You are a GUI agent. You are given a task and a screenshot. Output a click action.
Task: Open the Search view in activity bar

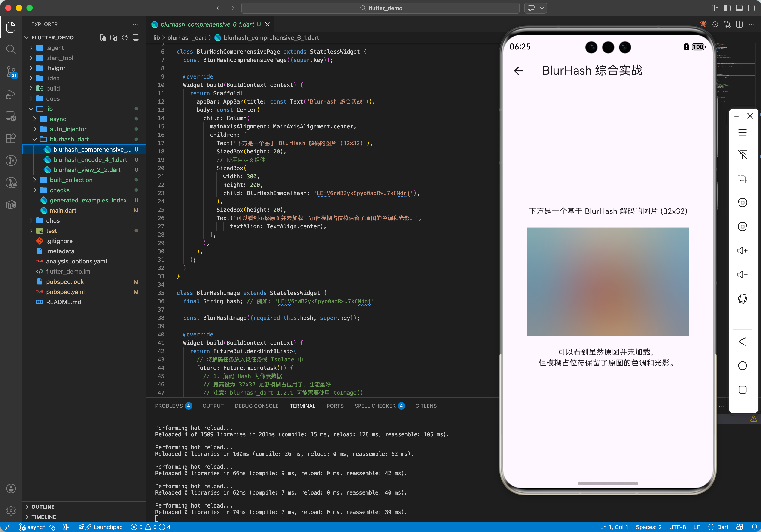point(11,49)
